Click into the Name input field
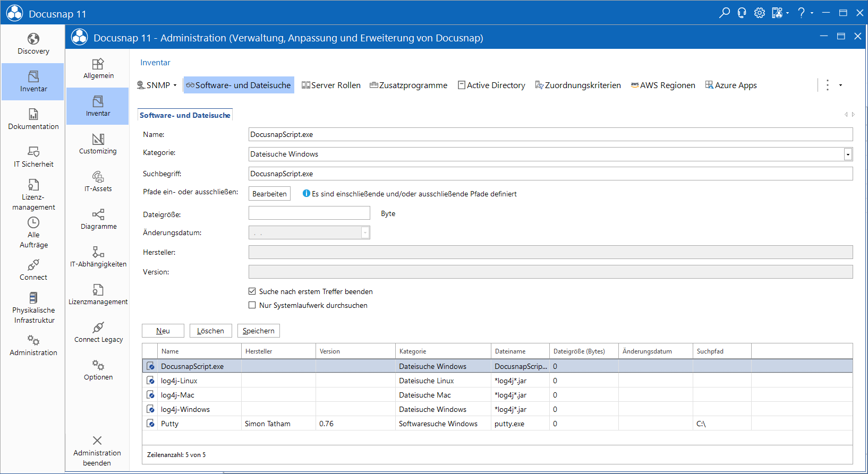868x474 pixels. coord(550,134)
